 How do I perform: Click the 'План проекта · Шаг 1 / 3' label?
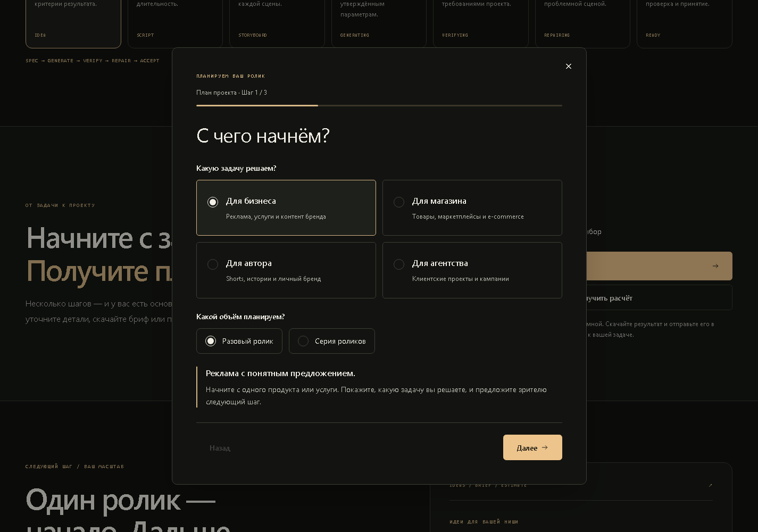tap(232, 93)
